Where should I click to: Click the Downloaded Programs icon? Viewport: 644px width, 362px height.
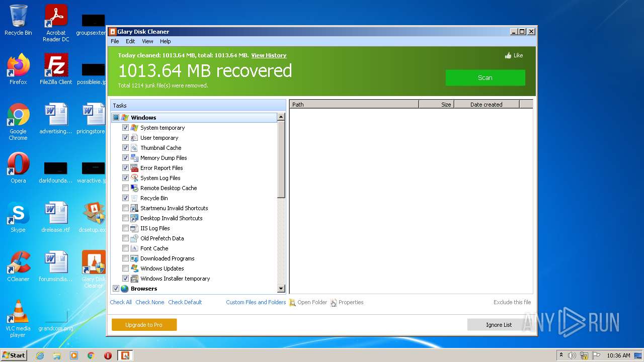click(134, 258)
